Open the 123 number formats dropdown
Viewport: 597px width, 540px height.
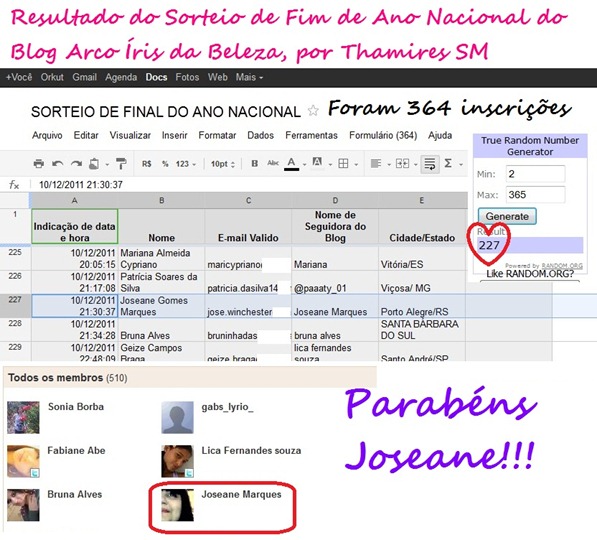pyautogui.click(x=185, y=164)
